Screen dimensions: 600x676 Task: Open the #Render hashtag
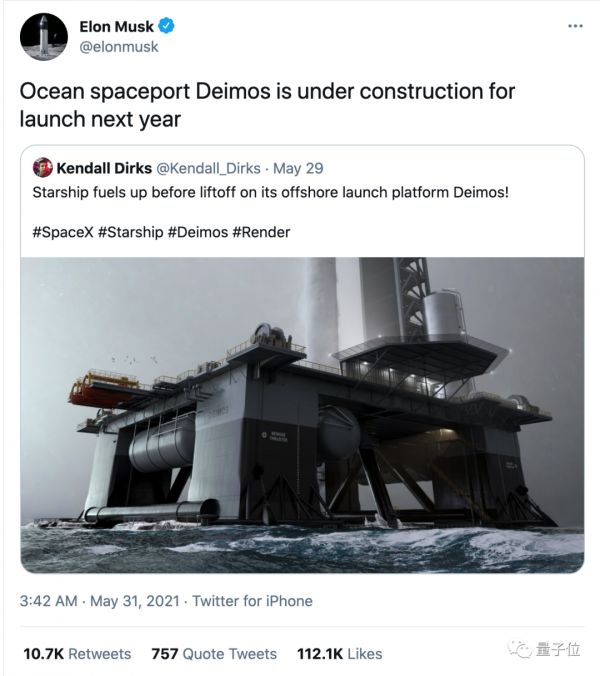coord(261,232)
